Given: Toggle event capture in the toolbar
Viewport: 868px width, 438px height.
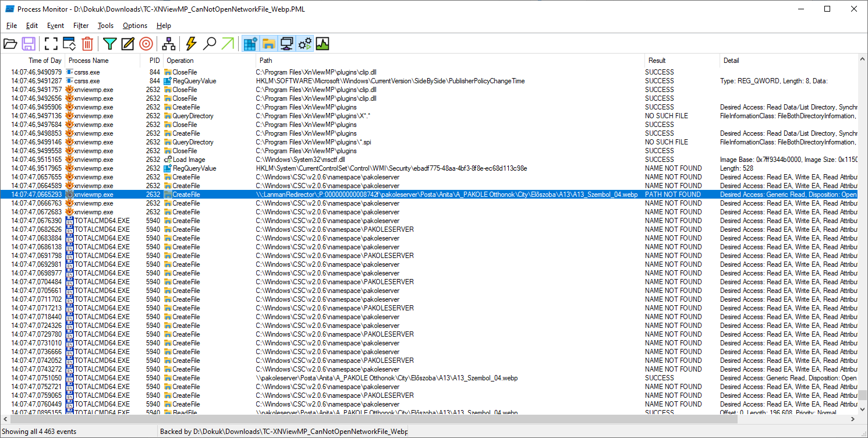Looking at the screenshot, I should 51,44.
